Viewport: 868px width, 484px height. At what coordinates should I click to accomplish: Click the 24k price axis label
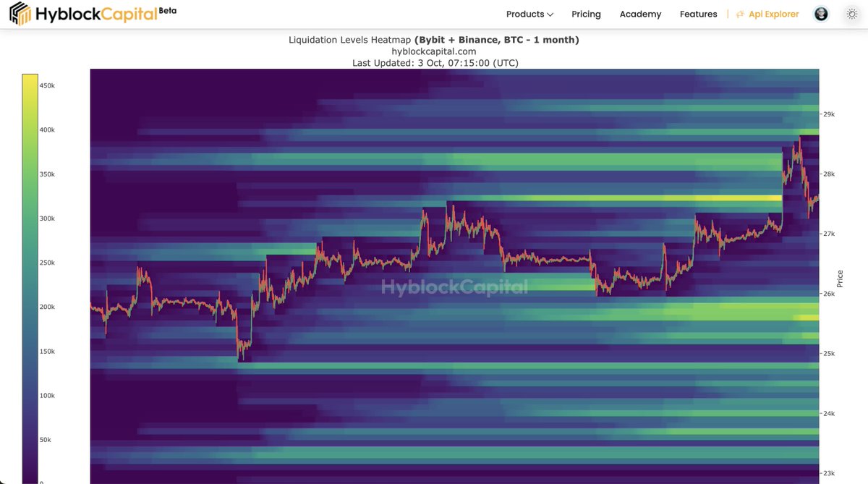(829, 414)
